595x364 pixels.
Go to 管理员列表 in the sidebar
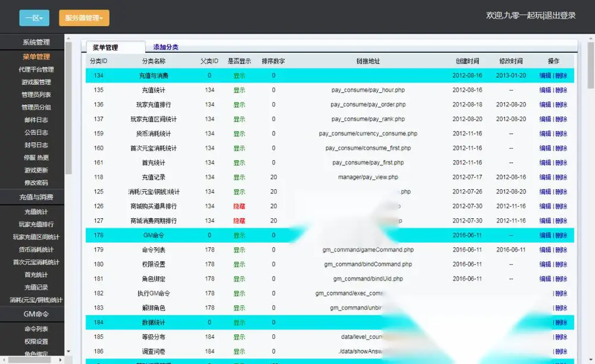[36, 95]
